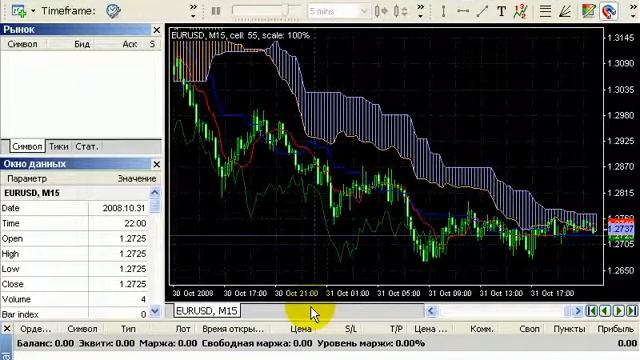Viewport: 640px width, 360px height.
Task: Click the bar up-down adjust icon
Action: point(400,11)
